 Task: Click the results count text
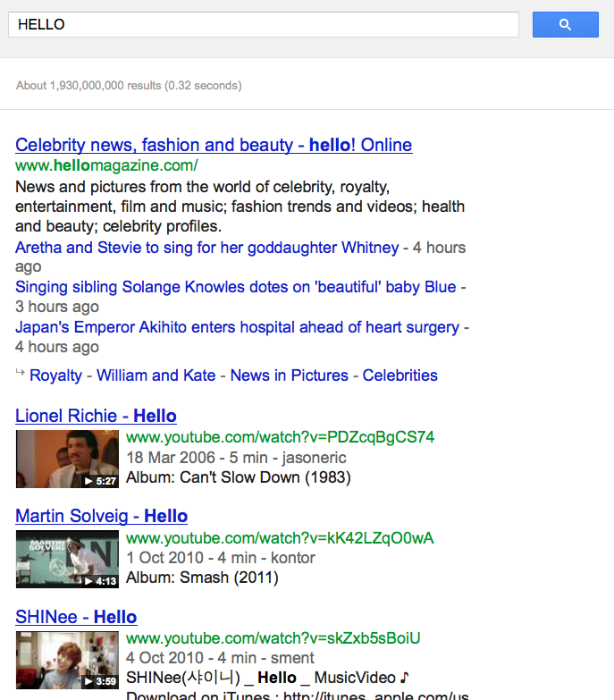(x=129, y=85)
